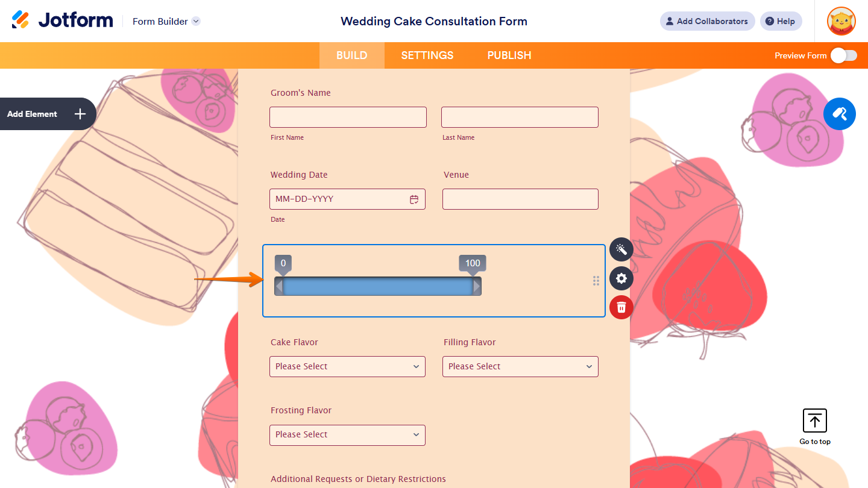The height and width of the screenshot is (488, 868).
Task: Open the Form Builder dropdown chevron
Action: point(195,21)
